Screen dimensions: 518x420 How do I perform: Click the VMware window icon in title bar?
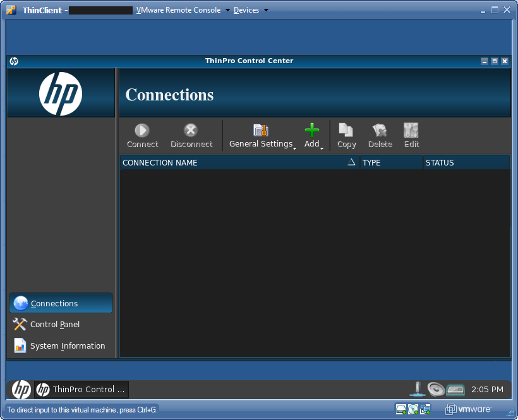[11, 10]
